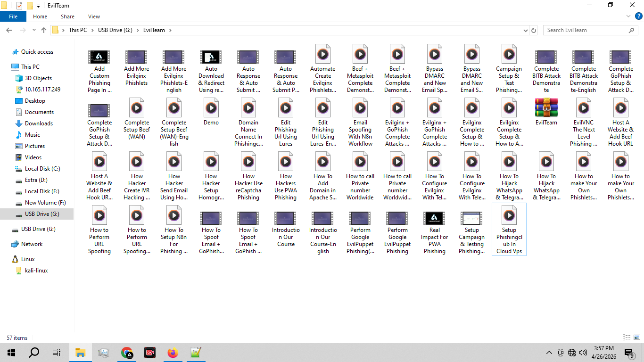The width and height of the screenshot is (644, 362).
Task: Go back in folder history
Action: [9, 30]
